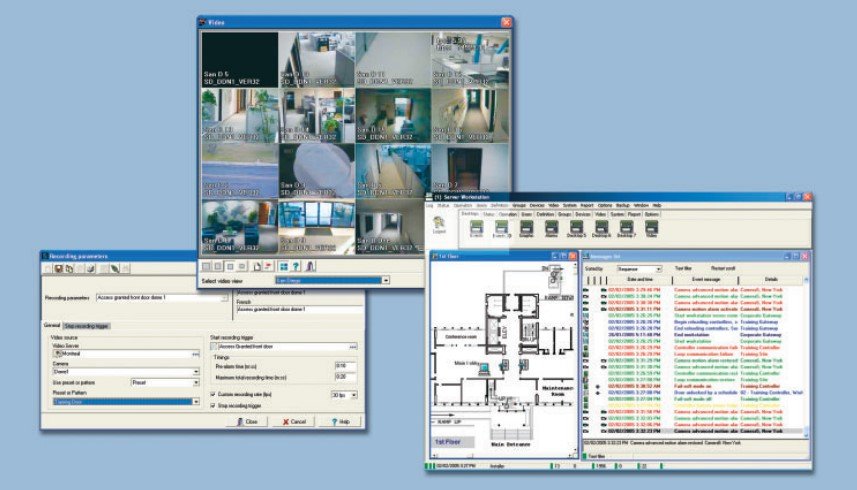Click the computer workstation icon on floor plan
The image size is (857, 490).
click(x=484, y=370)
